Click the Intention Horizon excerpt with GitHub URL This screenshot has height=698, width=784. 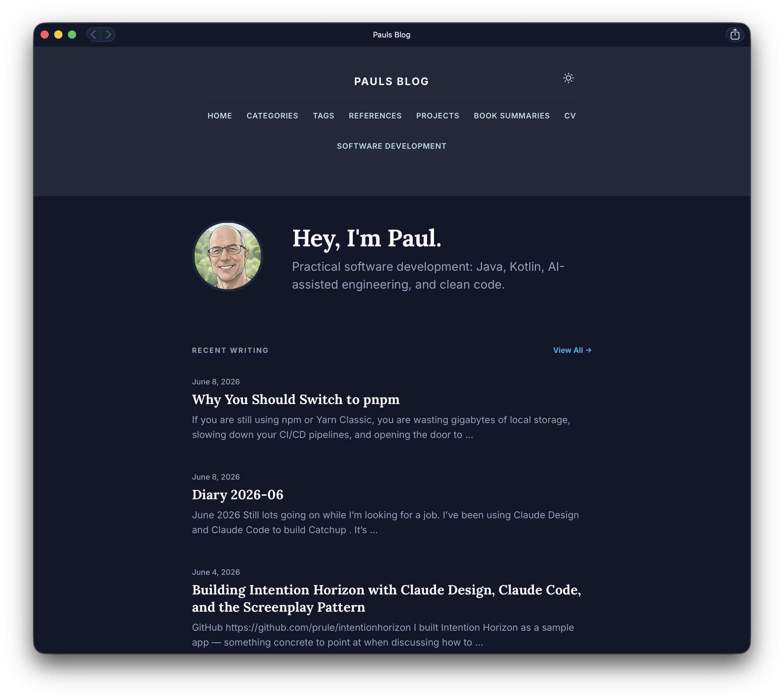click(x=383, y=635)
